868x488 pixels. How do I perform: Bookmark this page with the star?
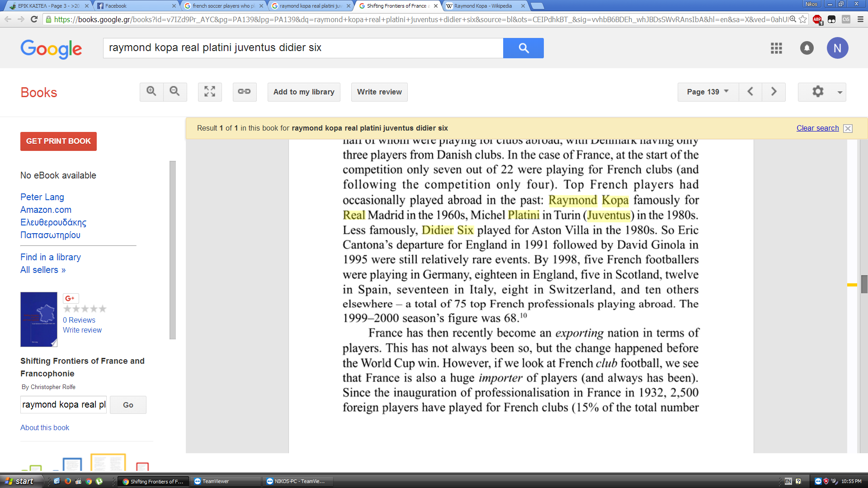pos(803,19)
